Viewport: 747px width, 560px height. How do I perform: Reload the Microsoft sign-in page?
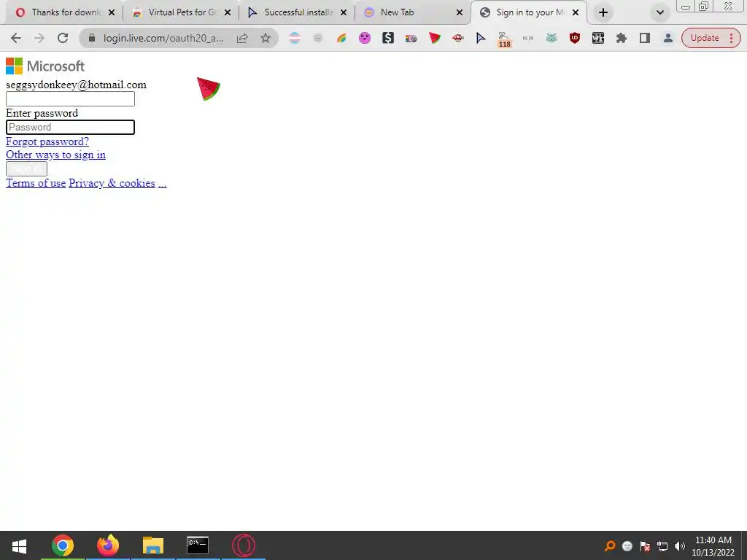63,38
